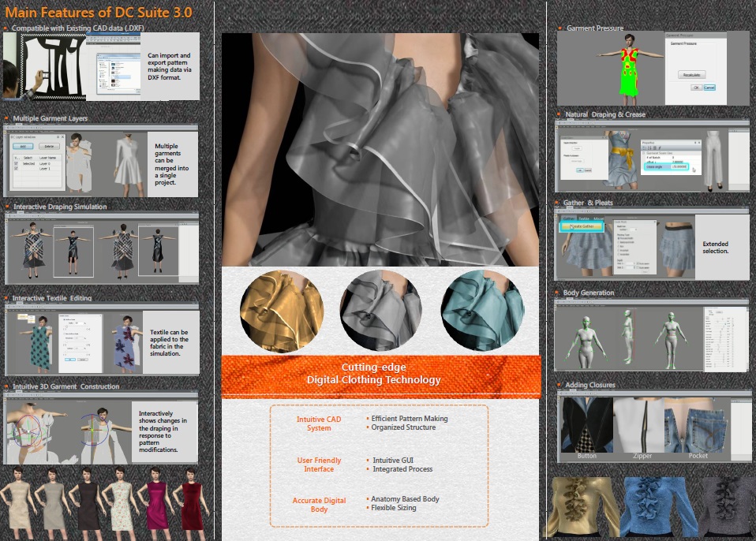Viewport: 756px width, 541px height.
Task: Click the 'Extended selection.' caption
Action: coord(716,247)
